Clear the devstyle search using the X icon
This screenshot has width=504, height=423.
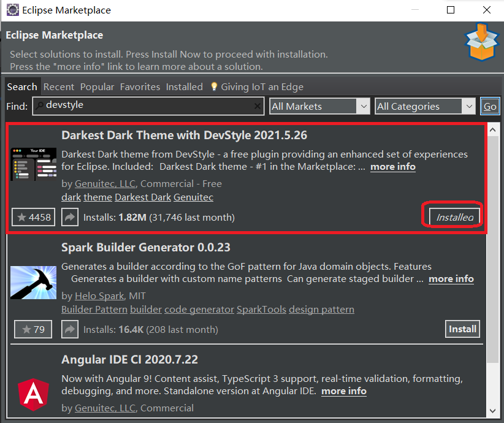tap(257, 106)
